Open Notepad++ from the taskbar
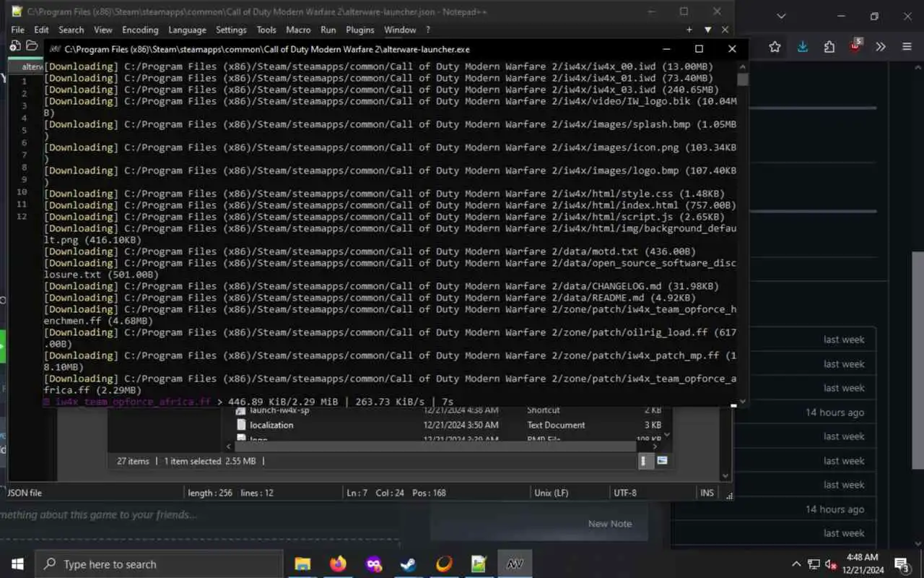Image resolution: width=924 pixels, height=578 pixels. 479,564
